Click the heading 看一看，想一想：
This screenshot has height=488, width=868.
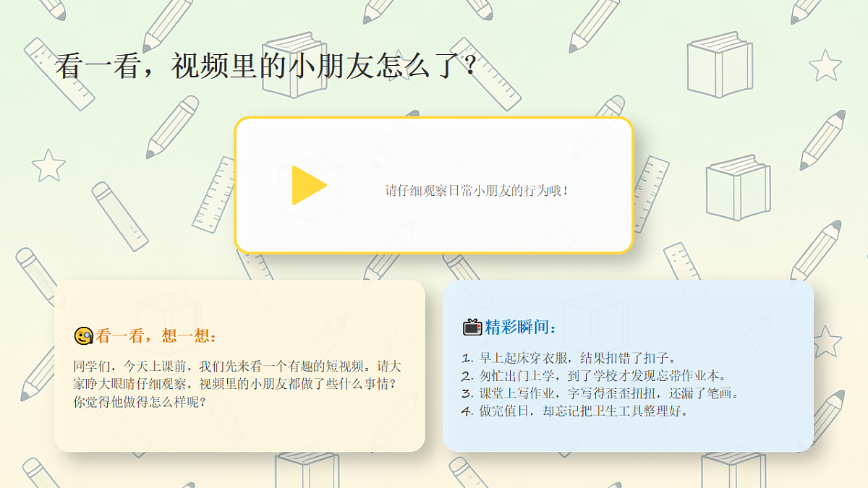(156, 336)
